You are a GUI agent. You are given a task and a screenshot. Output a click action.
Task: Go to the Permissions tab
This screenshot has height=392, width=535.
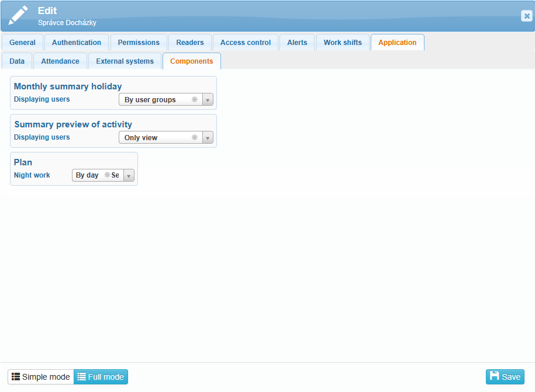(x=139, y=43)
